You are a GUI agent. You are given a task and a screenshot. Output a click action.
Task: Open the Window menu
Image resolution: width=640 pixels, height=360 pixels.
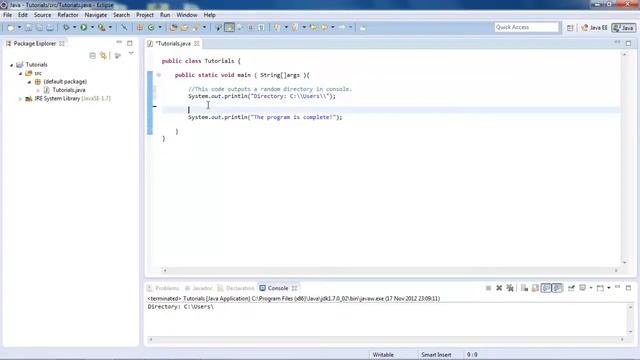187,15
